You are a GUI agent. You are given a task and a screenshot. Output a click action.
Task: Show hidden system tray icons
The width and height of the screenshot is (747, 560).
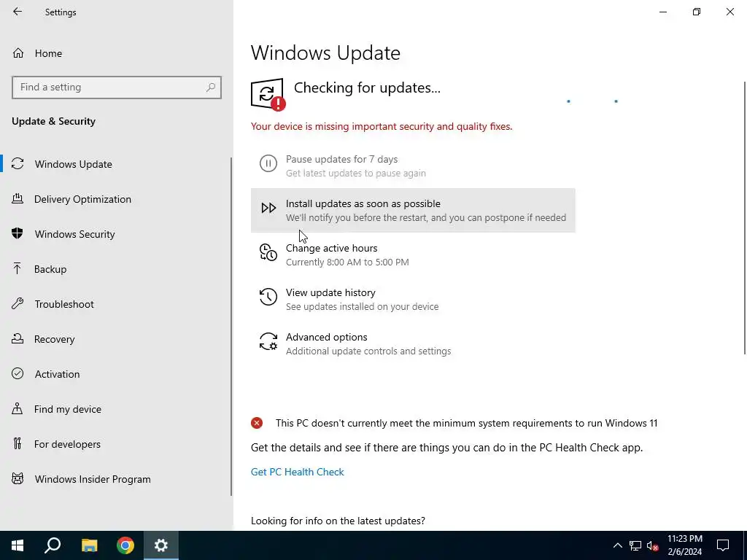pos(617,545)
